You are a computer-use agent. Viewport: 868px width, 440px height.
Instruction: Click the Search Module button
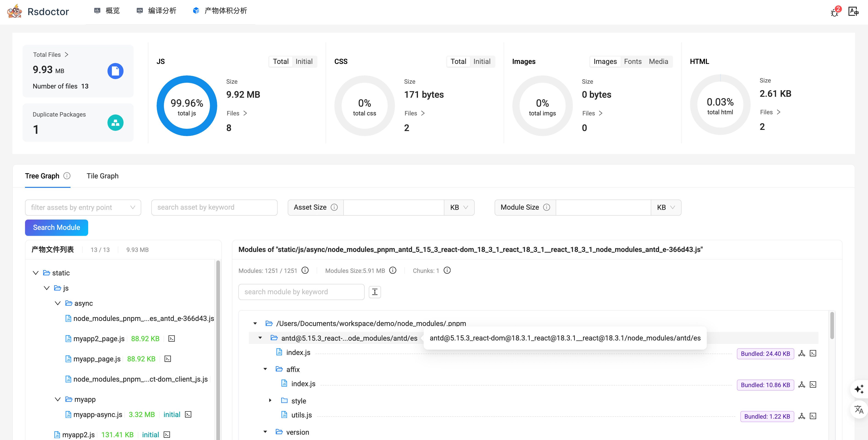coord(56,227)
